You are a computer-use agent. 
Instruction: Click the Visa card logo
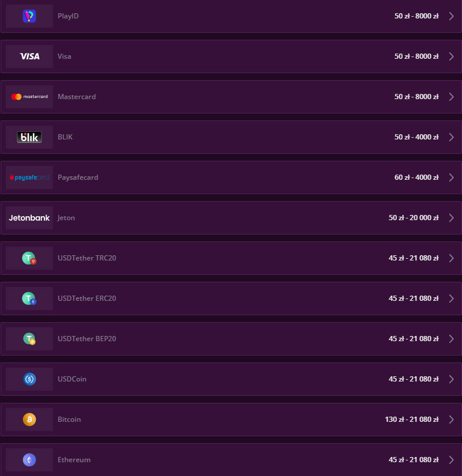tap(29, 56)
